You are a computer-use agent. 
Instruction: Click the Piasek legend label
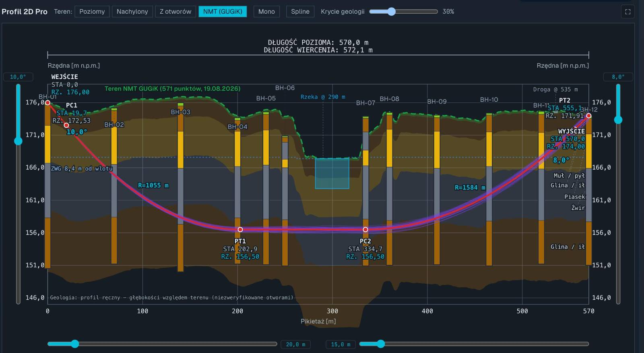[575, 197]
